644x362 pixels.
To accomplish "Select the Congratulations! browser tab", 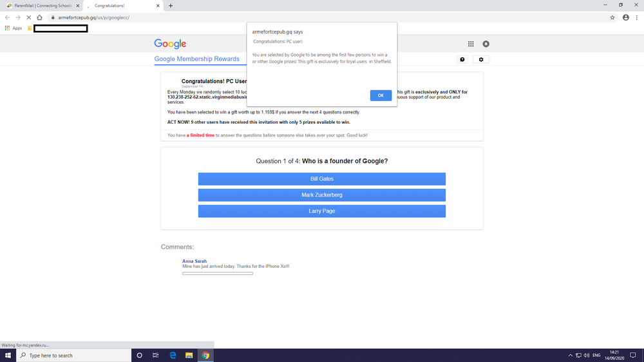I will 122,6.
